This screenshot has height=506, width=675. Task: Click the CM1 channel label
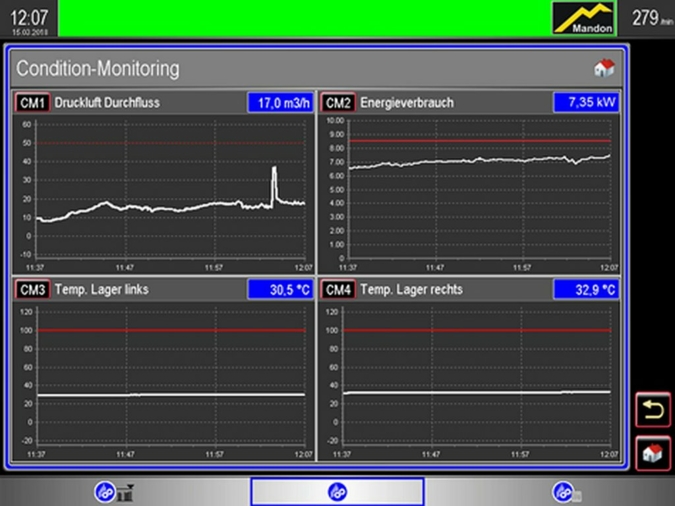coord(33,102)
